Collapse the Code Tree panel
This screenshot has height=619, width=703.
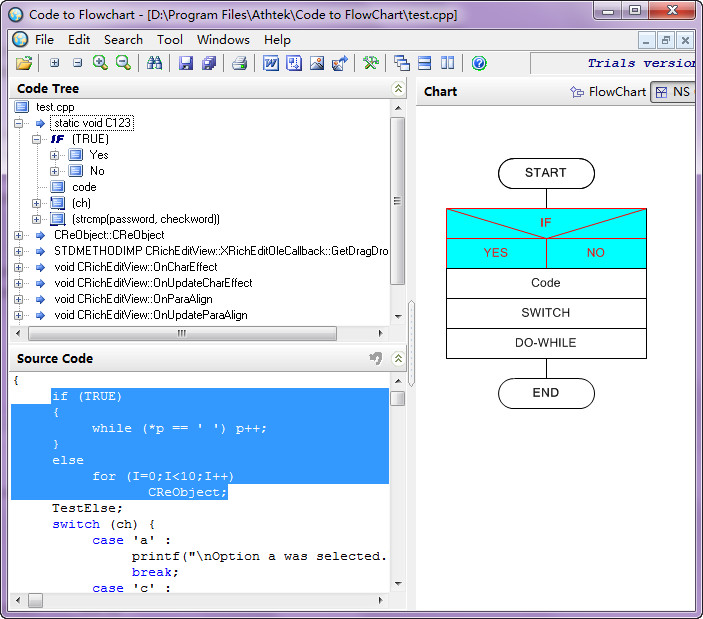click(x=398, y=88)
